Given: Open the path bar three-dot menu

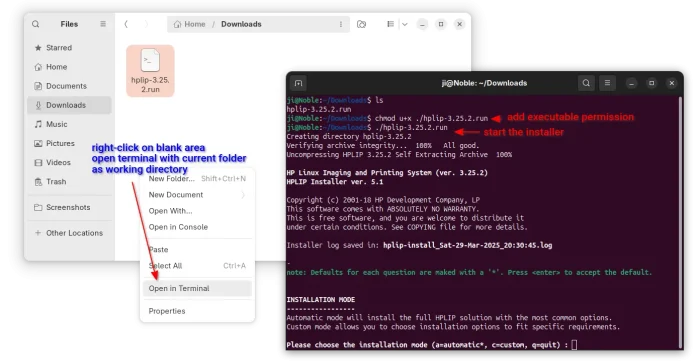Looking at the screenshot, I should [x=341, y=24].
